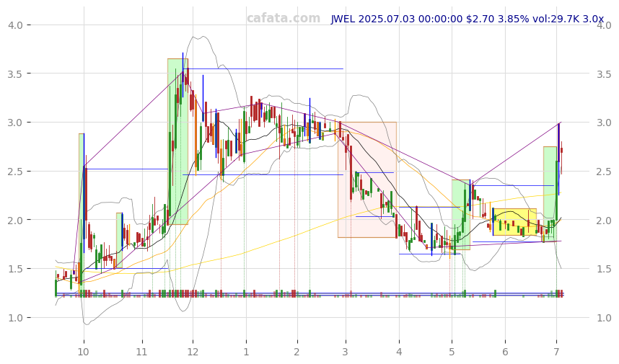Click the x-axis month label 2
The image size is (619, 364).
(297, 352)
